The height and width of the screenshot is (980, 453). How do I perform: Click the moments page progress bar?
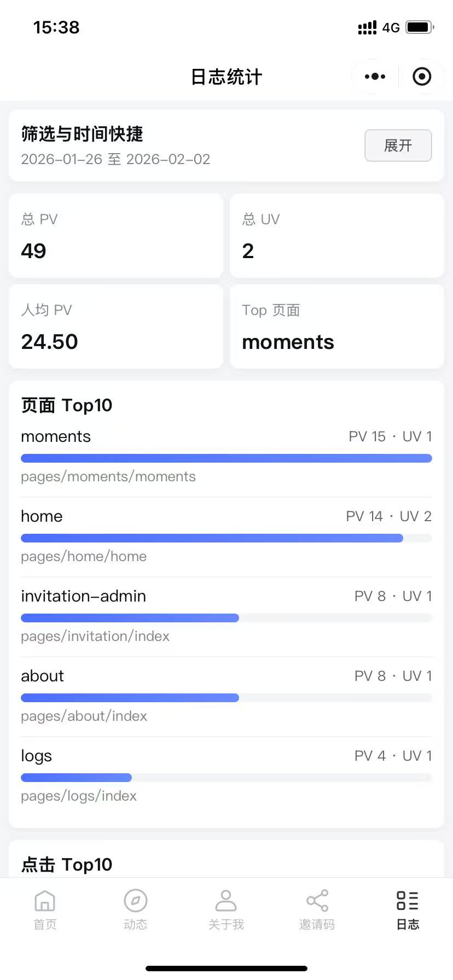[x=226, y=458]
